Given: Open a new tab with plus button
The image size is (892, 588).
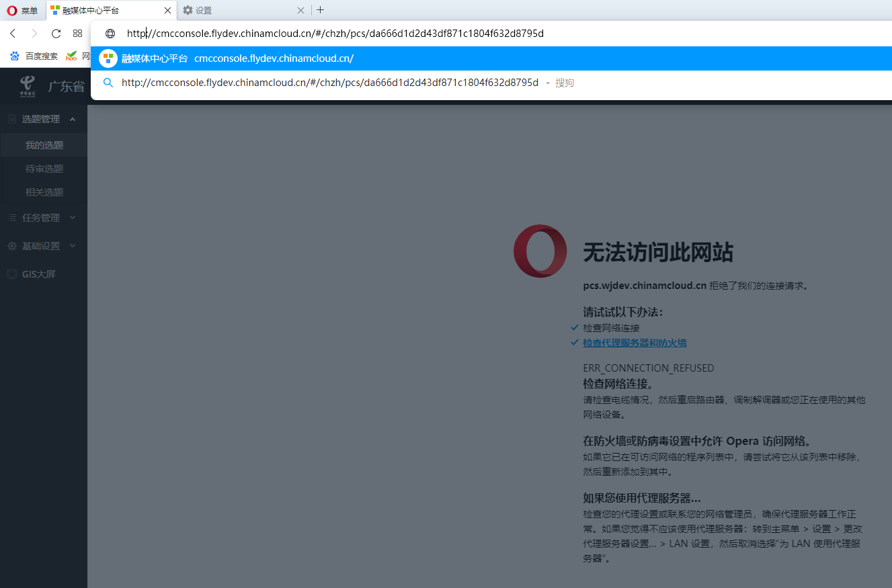Looking at the screenshot, I should pos(320,10).
